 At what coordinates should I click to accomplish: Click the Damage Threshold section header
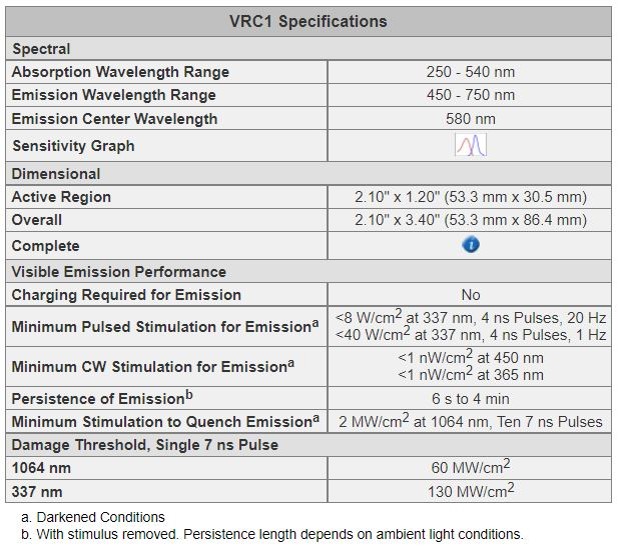pyautogui.click(x=308, y=445)
